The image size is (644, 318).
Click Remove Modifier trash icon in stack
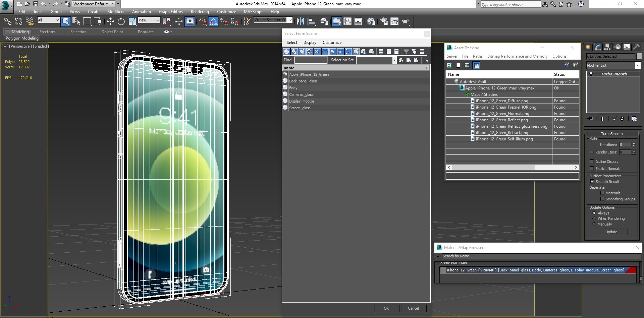point(622,119)
